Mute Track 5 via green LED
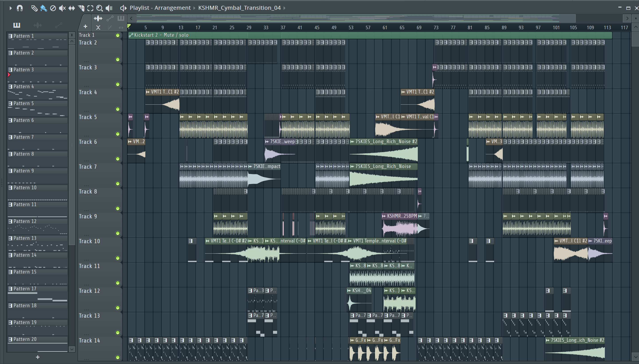Viewport: 639px width, 364px height. click(118, 134)
